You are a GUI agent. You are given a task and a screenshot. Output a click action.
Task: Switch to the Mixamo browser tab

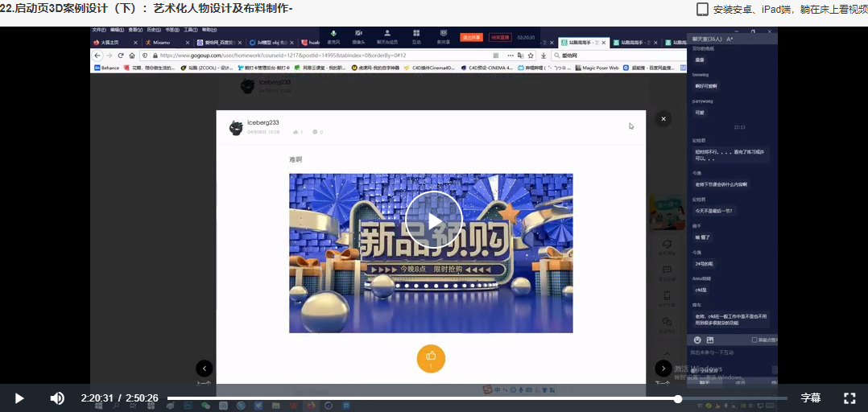coord(166,43)
